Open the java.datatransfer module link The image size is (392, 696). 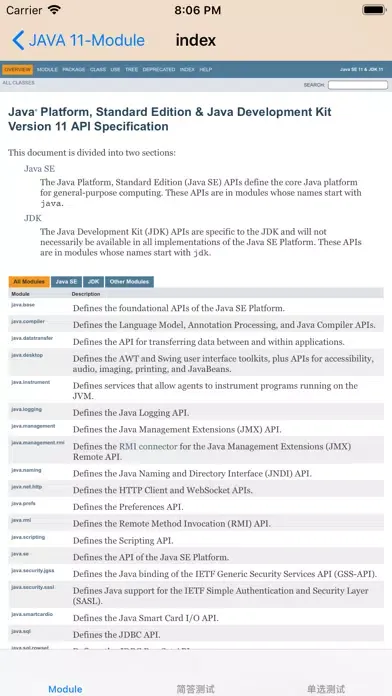(32, 338)
